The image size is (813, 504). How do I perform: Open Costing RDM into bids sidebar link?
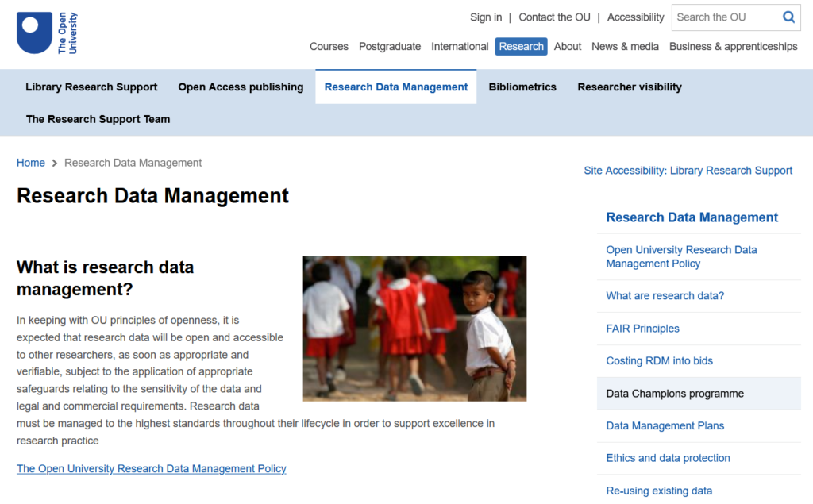659,361
